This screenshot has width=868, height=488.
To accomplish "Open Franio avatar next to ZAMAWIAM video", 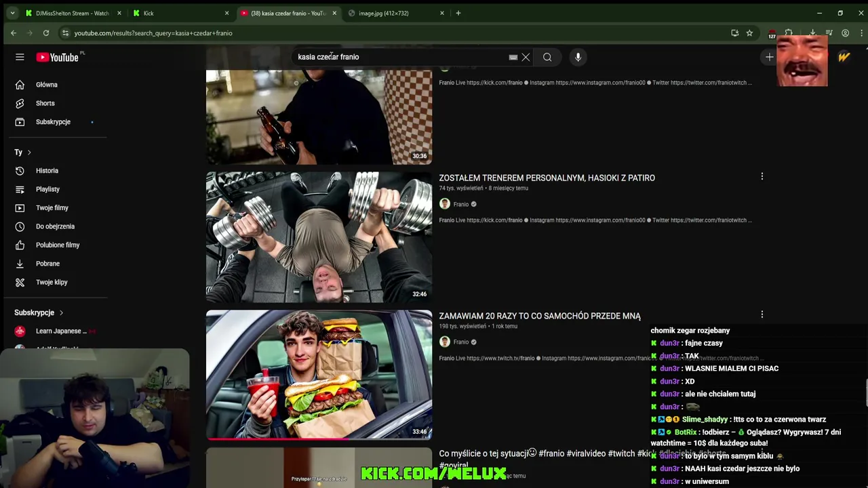I will [445, 342].
